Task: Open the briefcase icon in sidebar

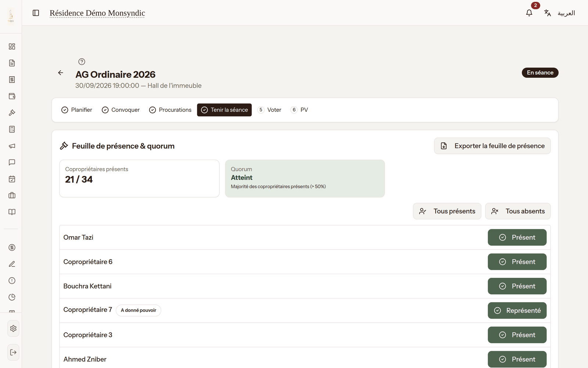Action: point(12,195)
